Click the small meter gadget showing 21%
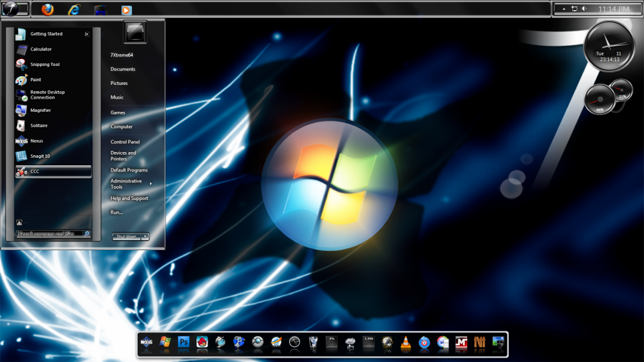 tap(621, 90)
